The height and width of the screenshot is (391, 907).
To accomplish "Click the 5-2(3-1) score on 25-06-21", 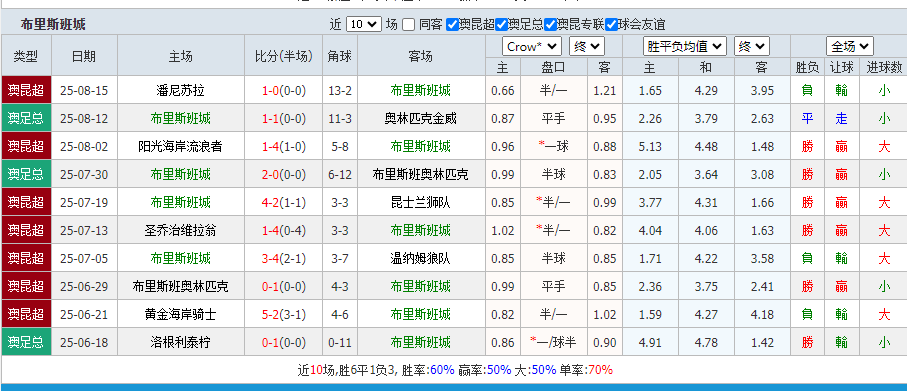I will point(283,315).
